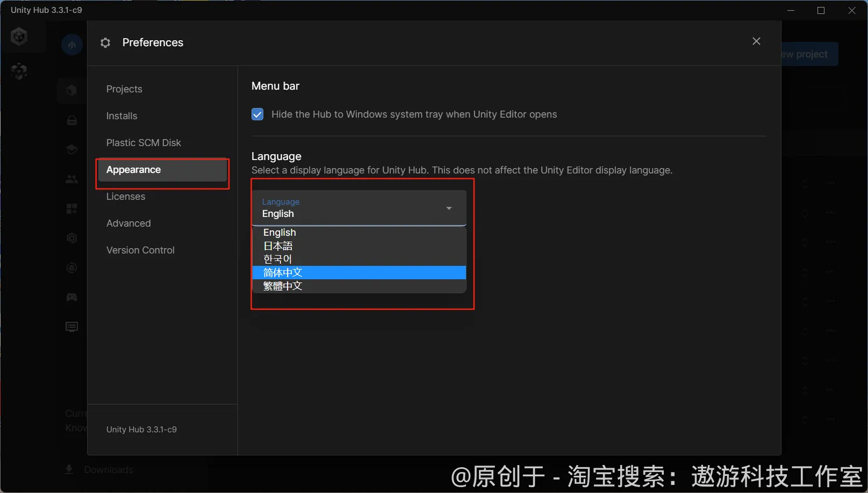Click the gamepad icon in the sidebar

click(x=71, y=297)
